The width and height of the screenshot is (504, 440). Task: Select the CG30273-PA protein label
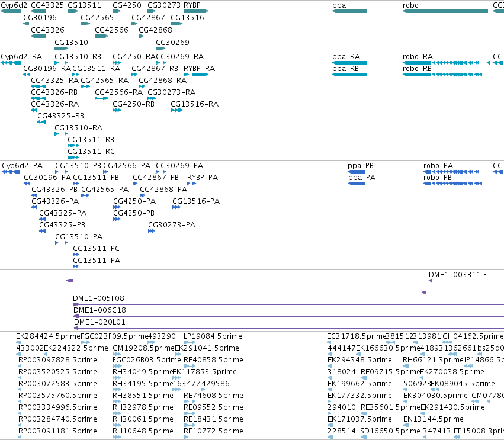[x=172, y=224]
